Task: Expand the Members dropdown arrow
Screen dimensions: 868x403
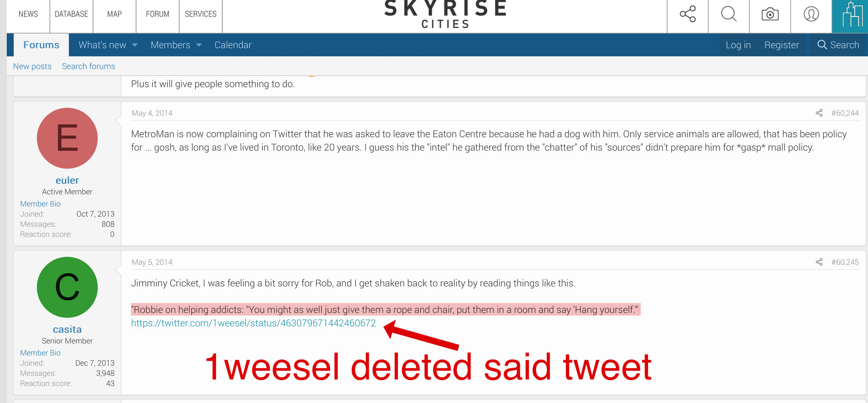Action: point(199,45)
